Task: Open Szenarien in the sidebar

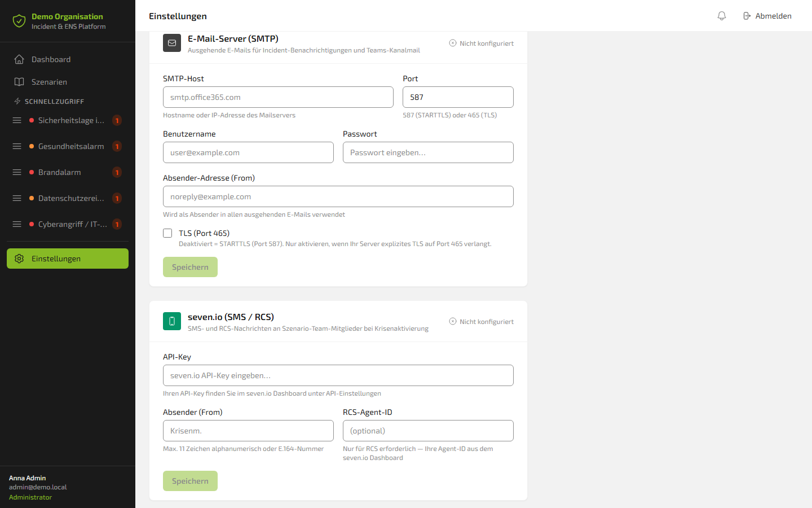Action: 68,82
